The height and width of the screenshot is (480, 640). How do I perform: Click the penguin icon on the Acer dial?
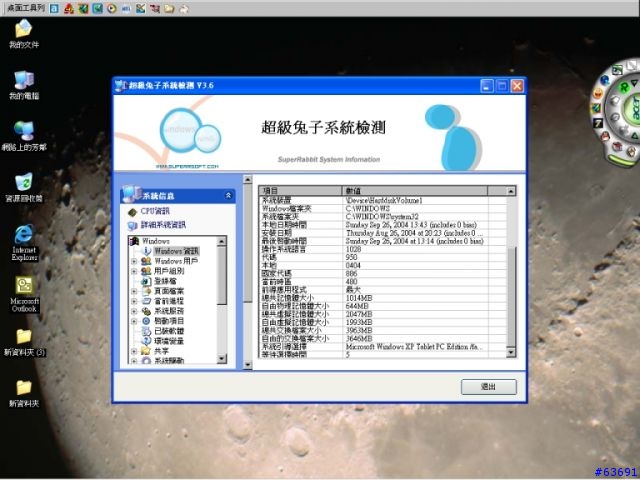[x=606, y=135]
